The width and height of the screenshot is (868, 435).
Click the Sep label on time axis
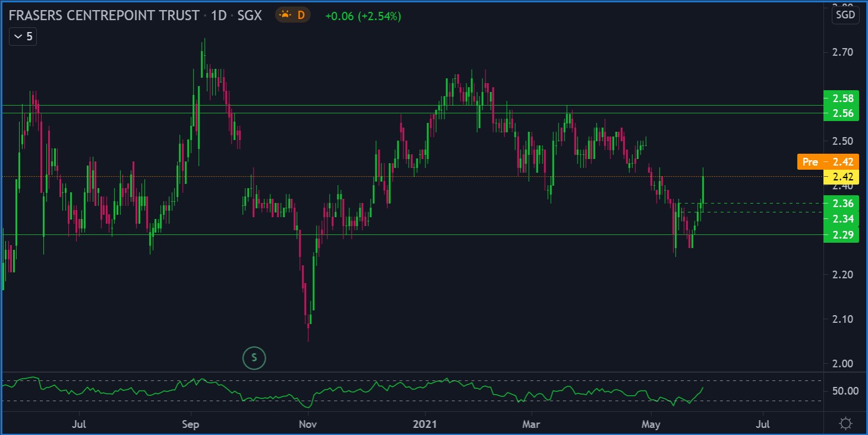click(191, 424)
